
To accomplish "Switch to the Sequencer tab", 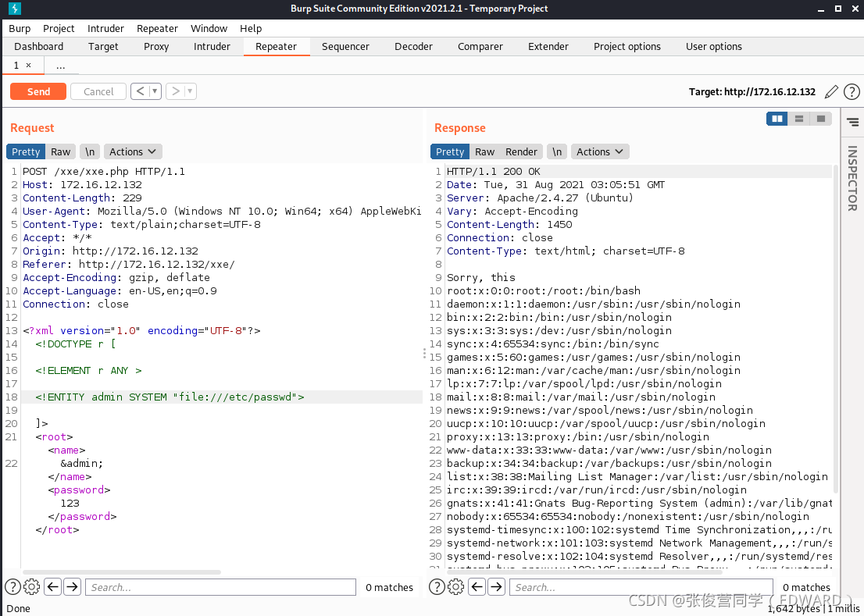I will (345, 47).
